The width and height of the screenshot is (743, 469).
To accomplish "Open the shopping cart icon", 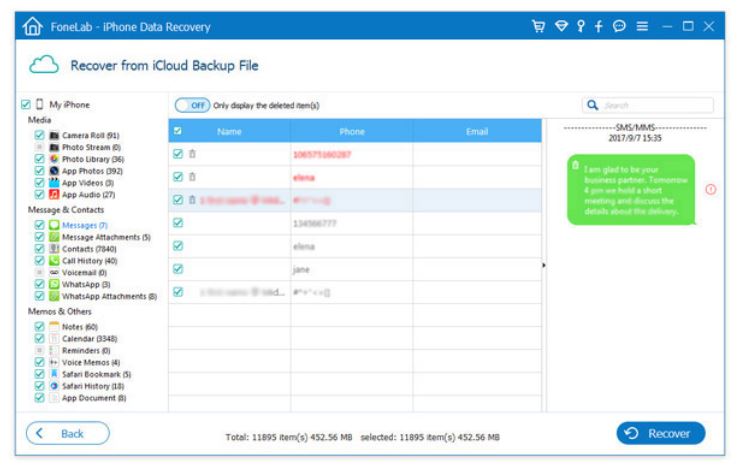I will pyautogui.click(x=538, y=26).
